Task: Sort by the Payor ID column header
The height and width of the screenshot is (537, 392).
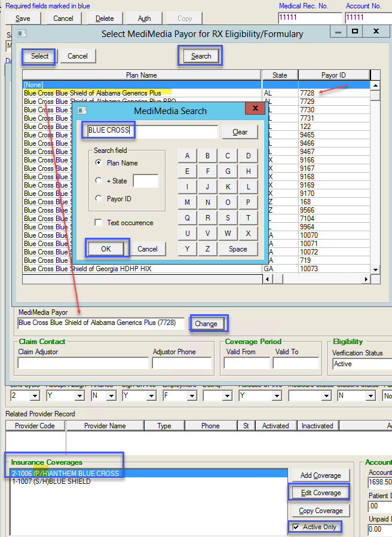Action: pyautogui.click(x=333, y=75)
